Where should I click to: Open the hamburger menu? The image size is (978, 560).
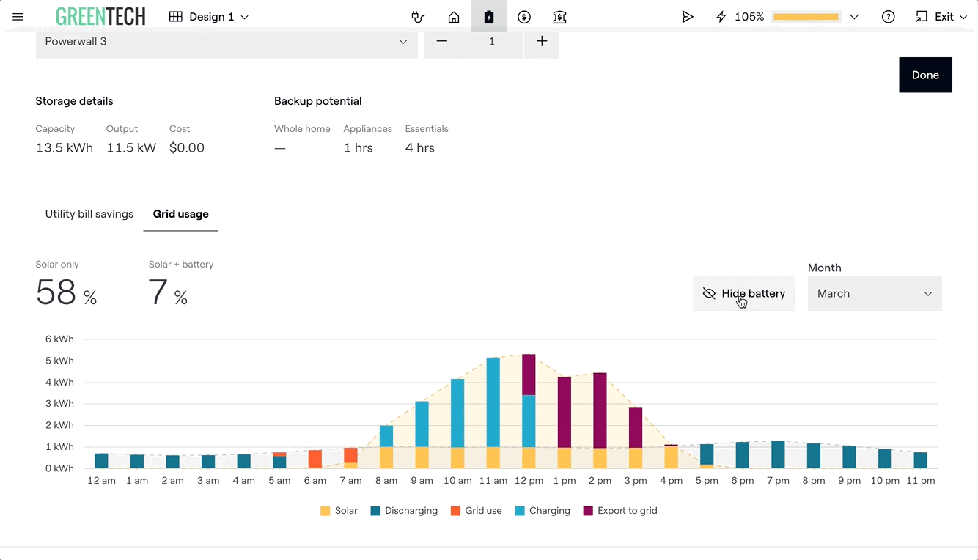point(18,17)
